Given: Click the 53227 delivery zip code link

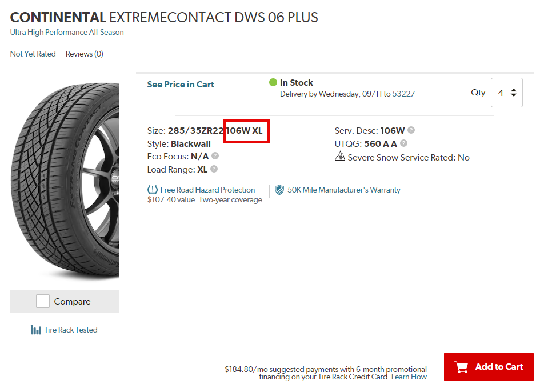Looking at the screenshot, I should [x=404, y=94].
